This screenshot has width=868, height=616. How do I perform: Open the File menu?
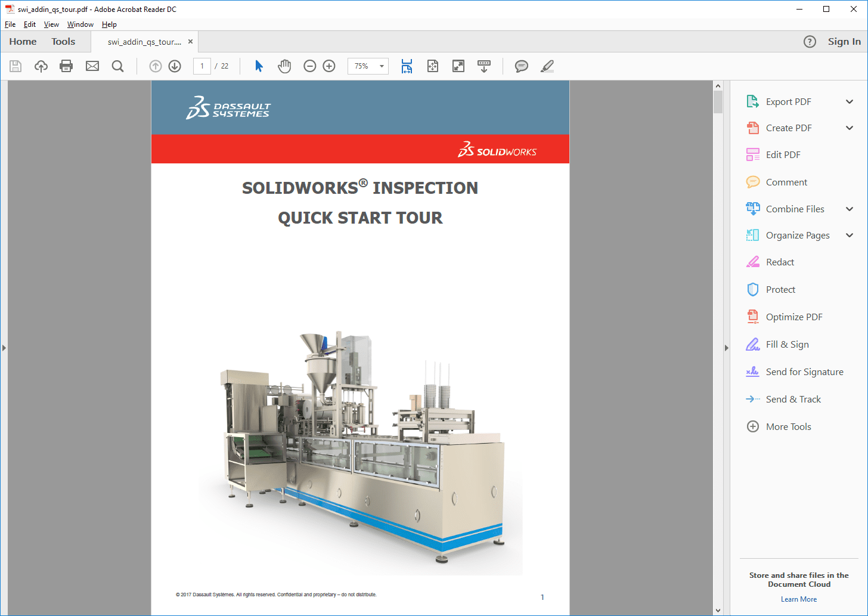click(10, 24)
